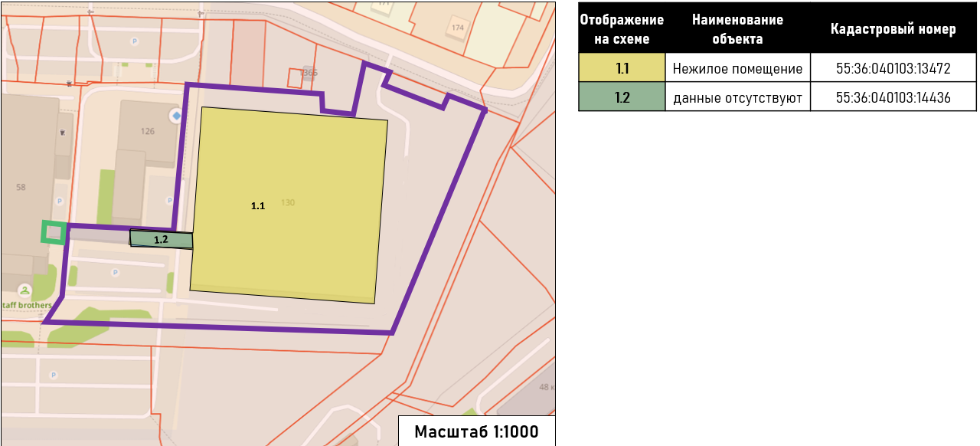This screenshot has width=980, height=446.
Task: Select the green 1.2 legend swatch
Action: point(622,97)
